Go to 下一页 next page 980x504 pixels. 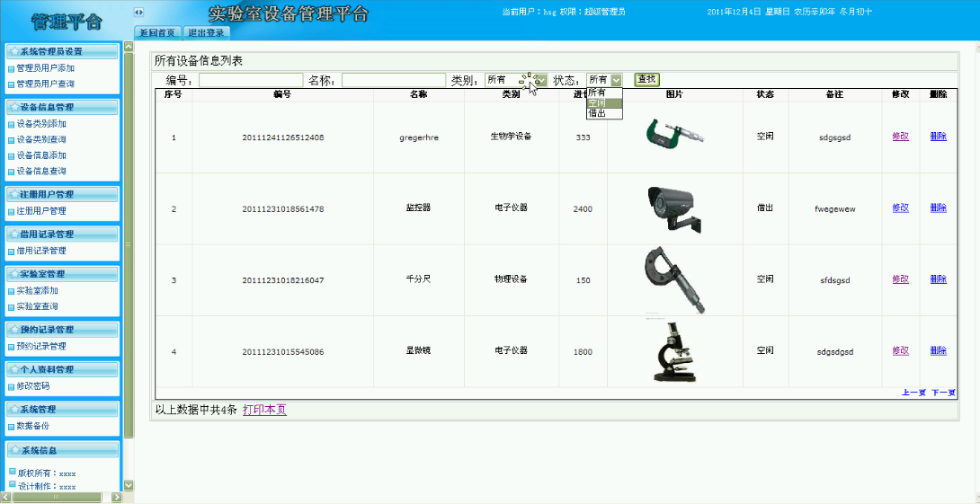pos(943,393)
